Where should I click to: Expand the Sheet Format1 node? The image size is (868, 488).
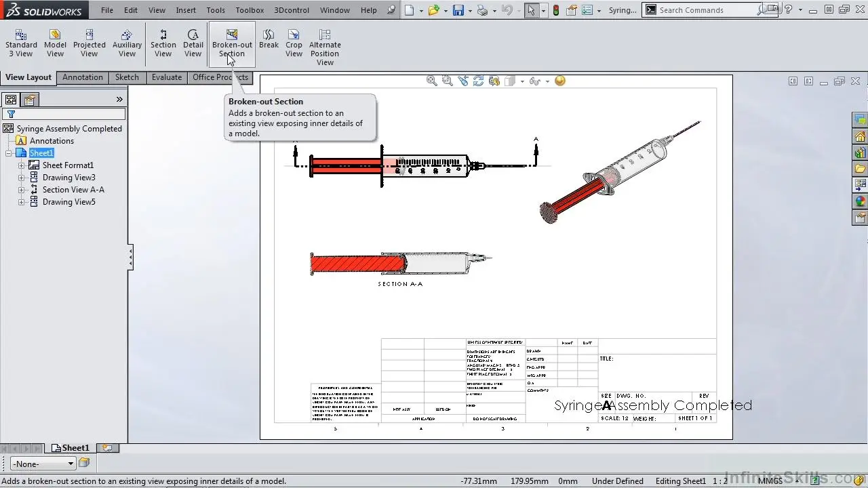[22, 165]
